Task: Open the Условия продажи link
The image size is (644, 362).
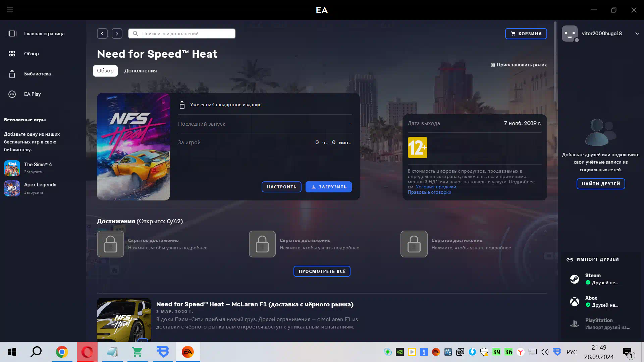Action: (436, 187)
